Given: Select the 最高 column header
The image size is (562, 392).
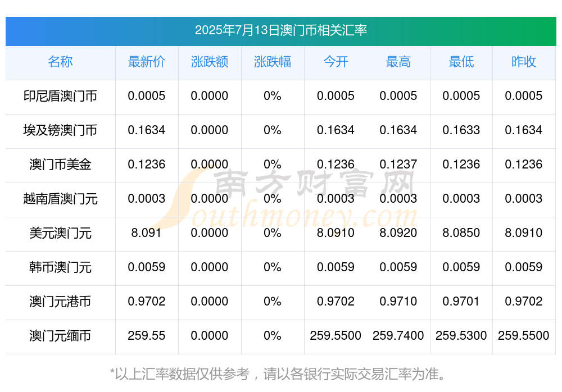Looking at the screenshot, I should [398, 62].
